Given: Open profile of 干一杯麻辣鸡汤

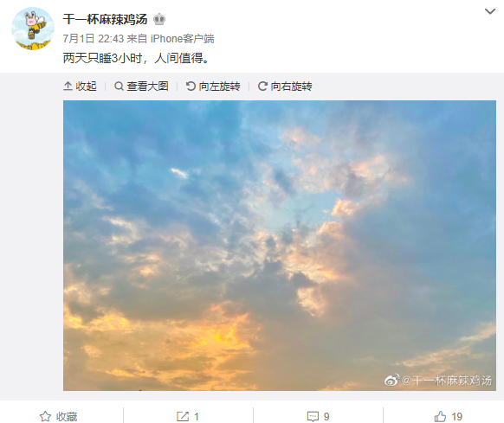Looking at the screenshot, I should (x=105, y=19).
